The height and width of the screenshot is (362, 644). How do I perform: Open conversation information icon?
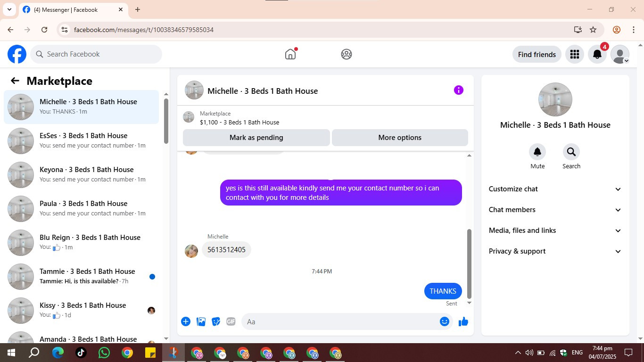459,90
